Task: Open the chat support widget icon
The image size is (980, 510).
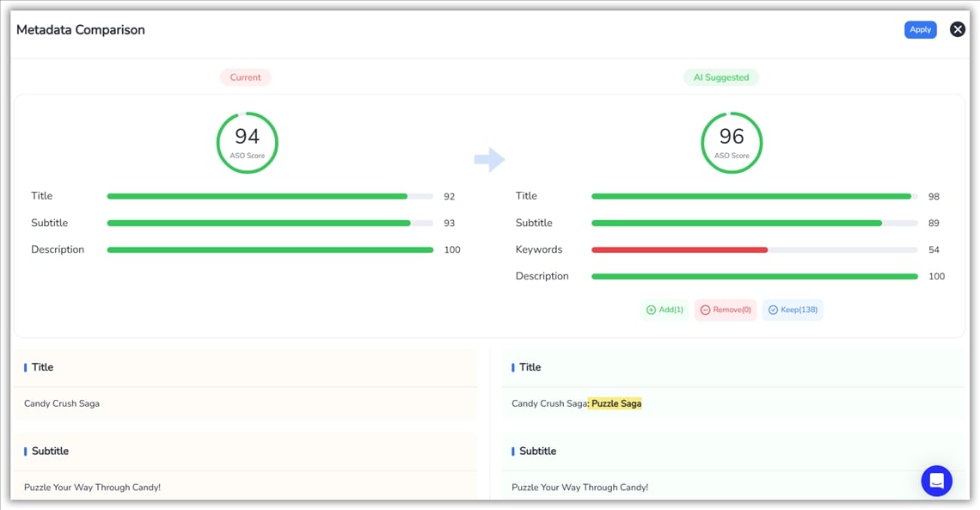Action: click(936, 480)
